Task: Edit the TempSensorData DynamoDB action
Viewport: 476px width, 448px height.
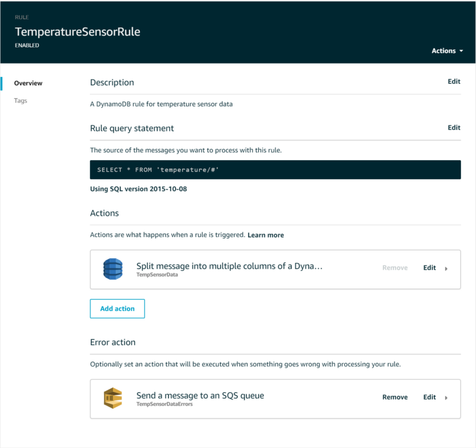Action: 430,268
